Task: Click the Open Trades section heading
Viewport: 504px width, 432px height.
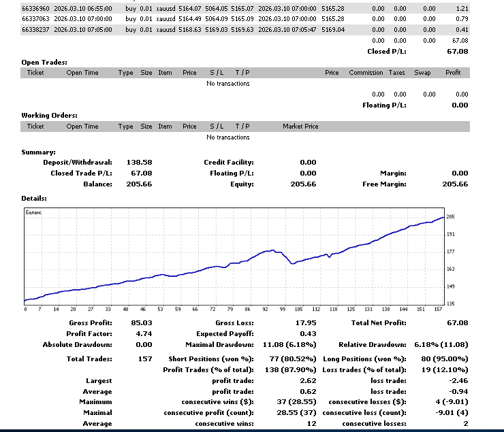Action: [44, 62]
